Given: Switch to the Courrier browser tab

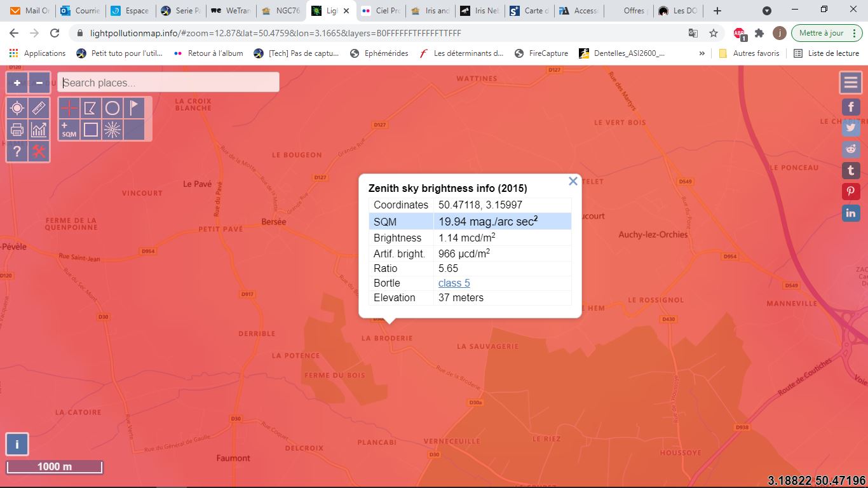Looking at the screenshot, I should [80, 11].
